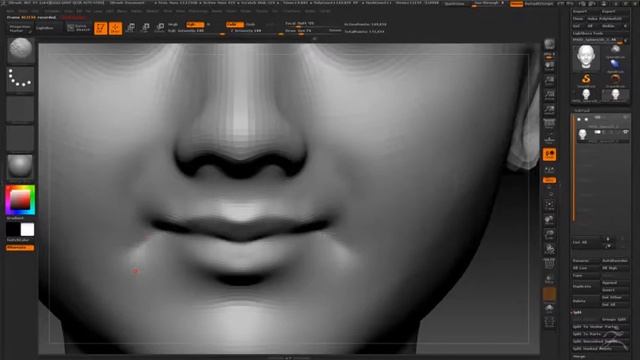This screenshot has width=640, height=360.
Task: Open the Xpose icon
Action: 549,322
